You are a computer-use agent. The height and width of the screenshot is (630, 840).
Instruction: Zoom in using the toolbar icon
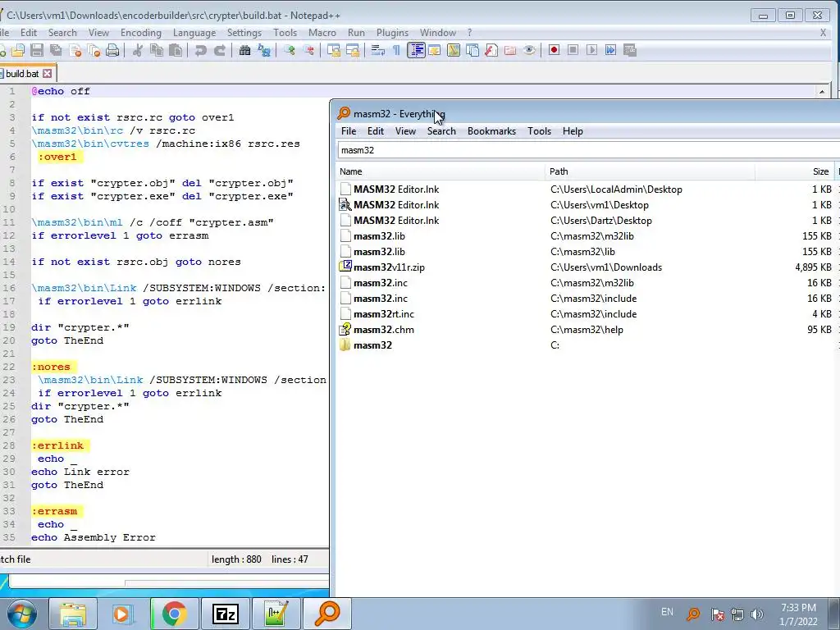click(290, 50)
